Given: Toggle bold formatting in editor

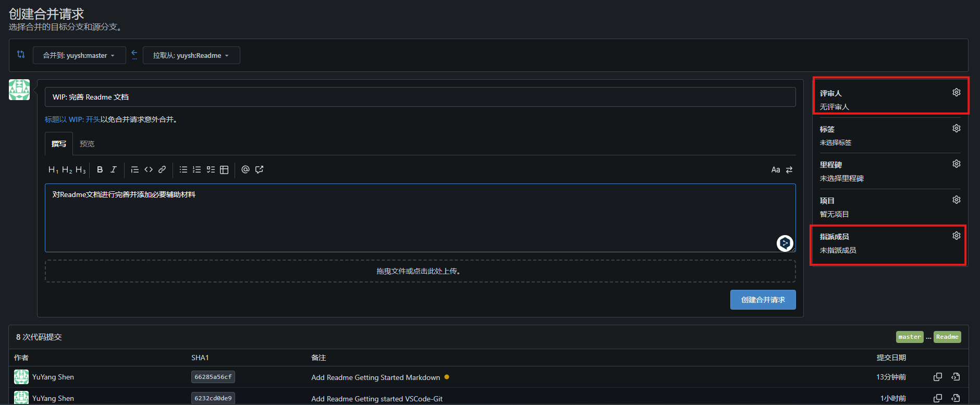Looking at the screenshot, I should 100,169.
